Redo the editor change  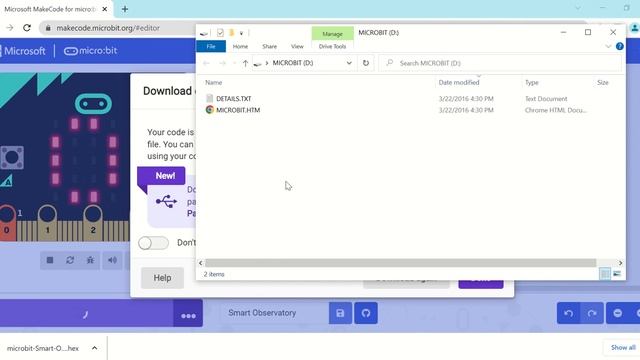[x=591, y=313]
